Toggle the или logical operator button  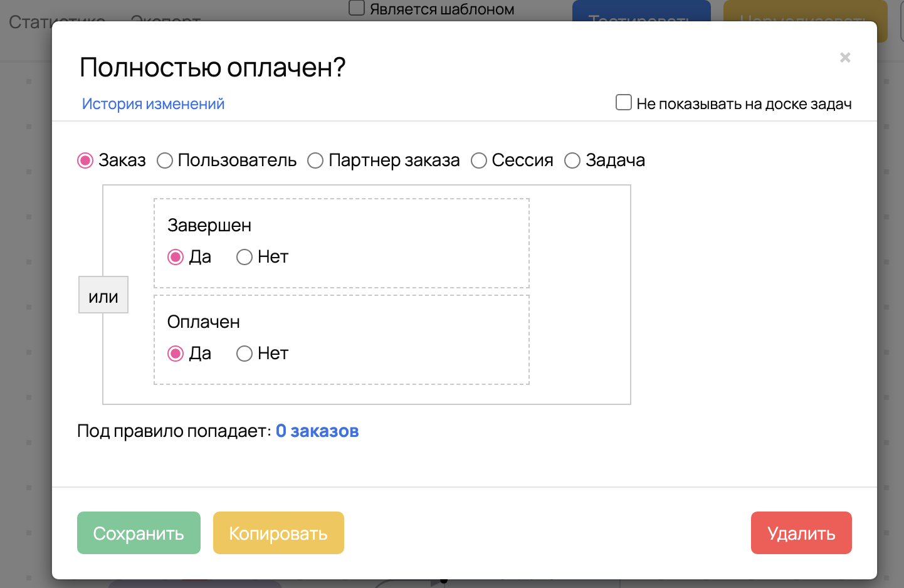pyautogui.click(x=103, y=295)
